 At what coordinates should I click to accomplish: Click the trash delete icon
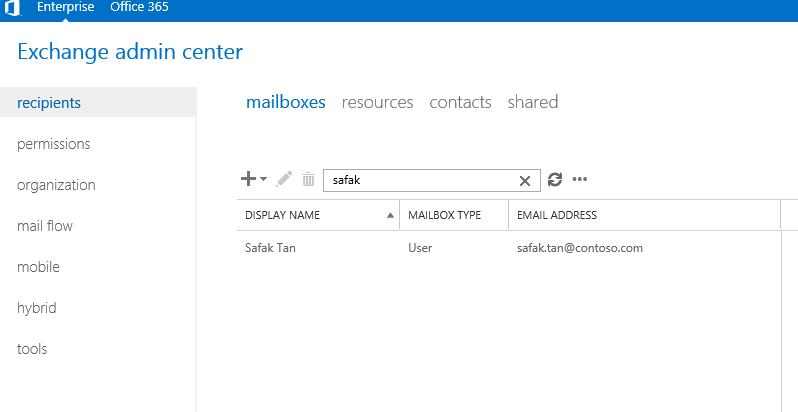pyautogui.click(x=308, y=180)
